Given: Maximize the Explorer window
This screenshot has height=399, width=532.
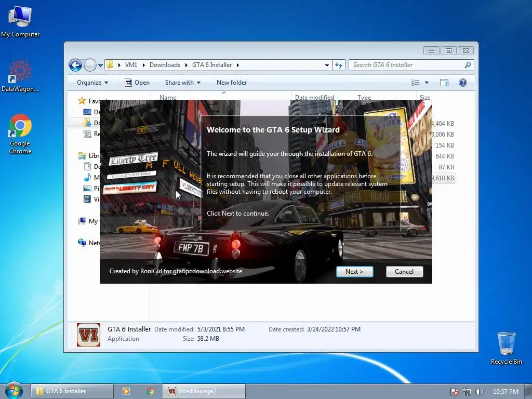Looking at the screenshot, I should pos(448,51).
